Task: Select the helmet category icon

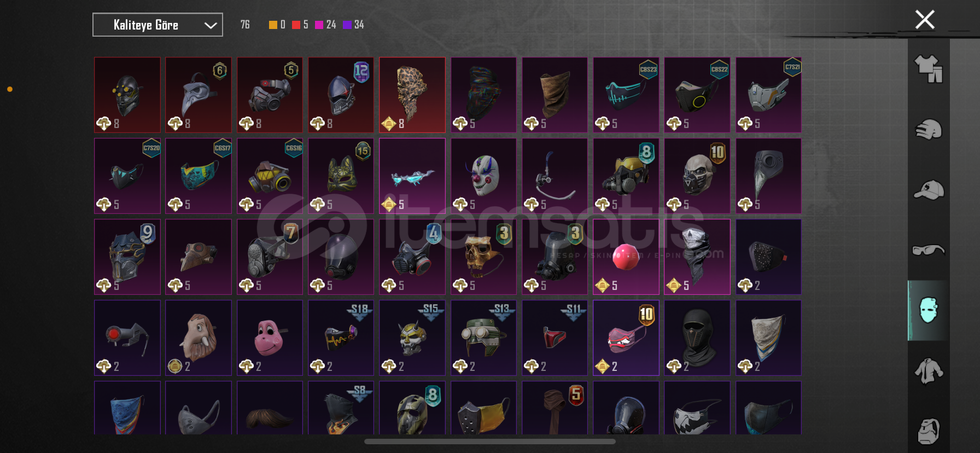Action: coord(929,130)
